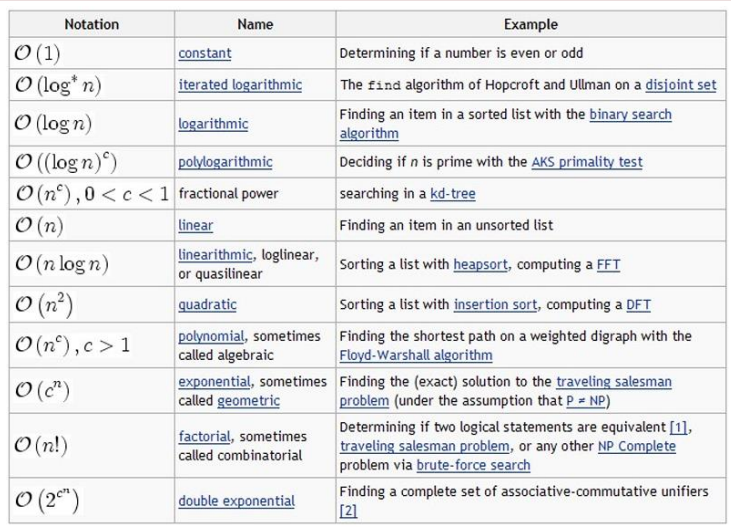Click the AKS primality test link
Screen dimensions: 731x528
coord(587,162)
